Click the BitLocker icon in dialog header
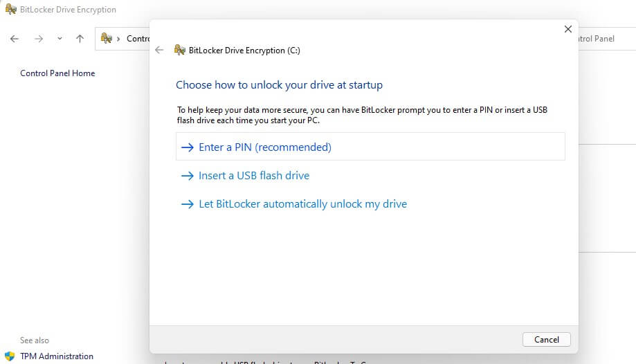The width and height of the screenshot is (636, 364). tap(180, 50)
